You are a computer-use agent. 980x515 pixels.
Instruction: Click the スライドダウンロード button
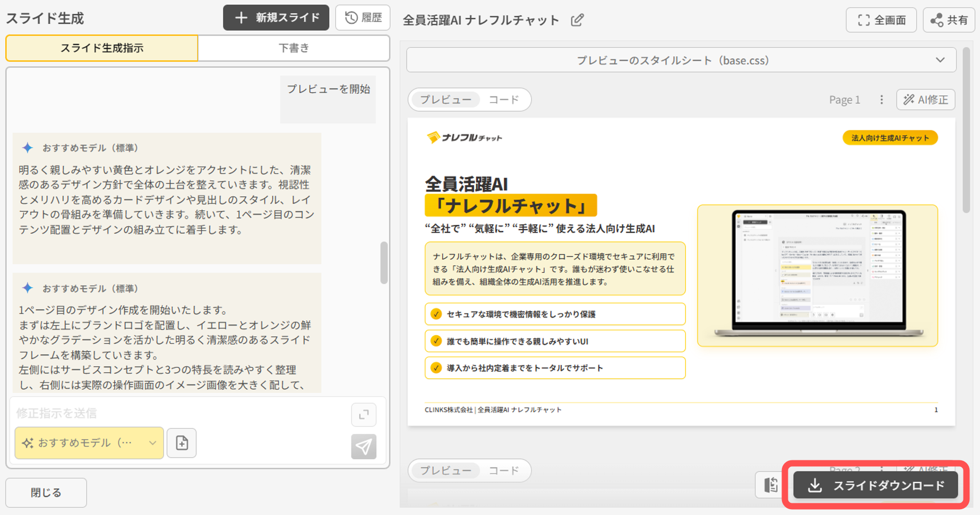(875, 485)
